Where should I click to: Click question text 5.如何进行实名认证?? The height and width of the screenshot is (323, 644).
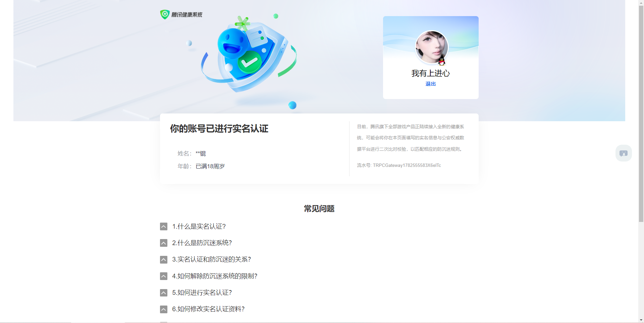pyautogui.click(x=202, y=293)
